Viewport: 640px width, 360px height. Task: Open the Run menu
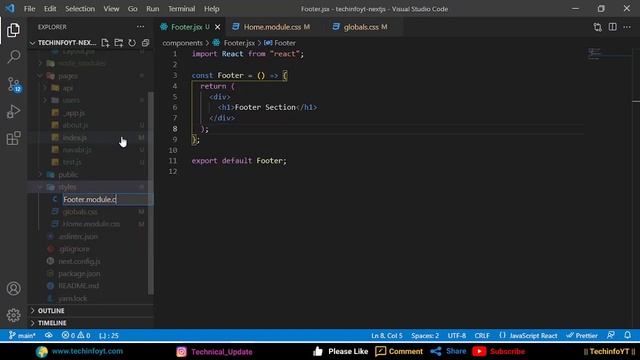[x=153, y=9]
